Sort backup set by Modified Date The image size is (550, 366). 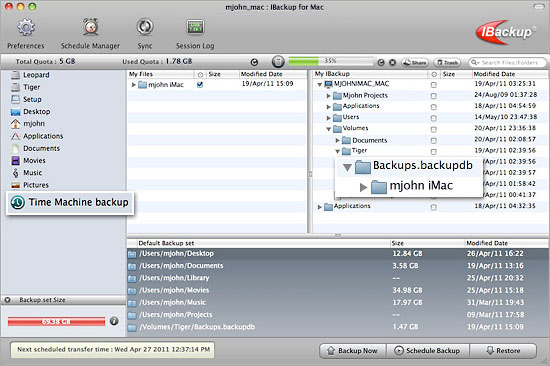[x=507, y=243]
